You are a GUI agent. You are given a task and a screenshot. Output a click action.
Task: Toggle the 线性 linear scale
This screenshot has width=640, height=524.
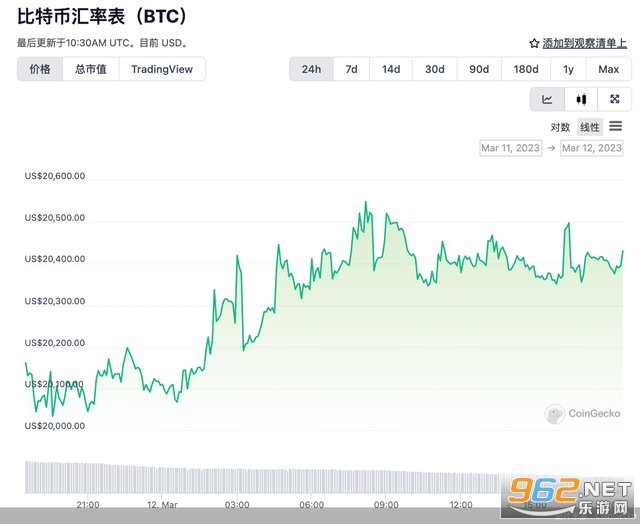(590, 127)
